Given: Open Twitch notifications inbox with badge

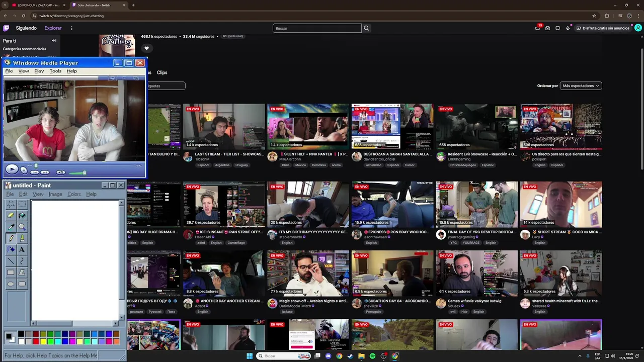Looking at the screenshot, I should coord(538,28).
